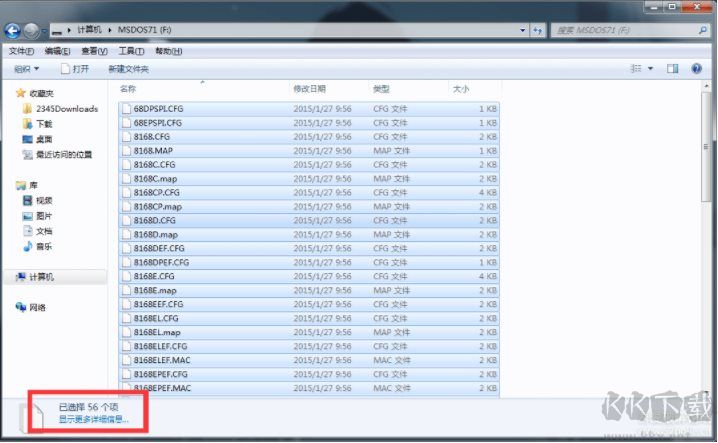Select file 8168EL.map
718x443 pixels.
tap(309, 333)
